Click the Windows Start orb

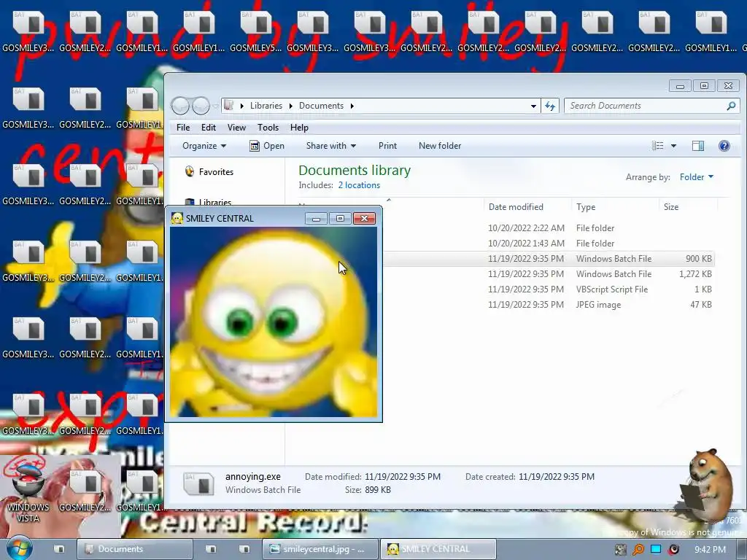(20, 548)
